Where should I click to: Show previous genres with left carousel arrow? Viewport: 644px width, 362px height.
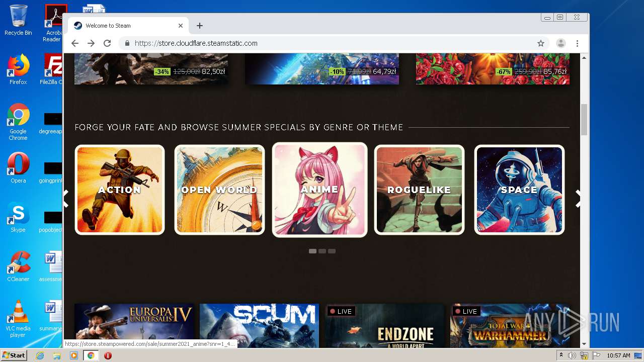(66, 198)
